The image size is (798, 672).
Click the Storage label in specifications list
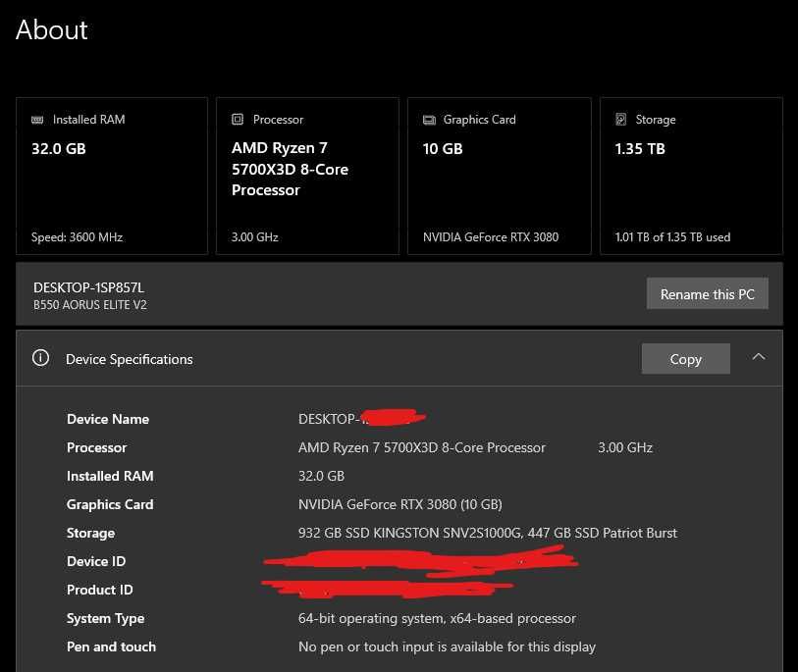(90, 533)
